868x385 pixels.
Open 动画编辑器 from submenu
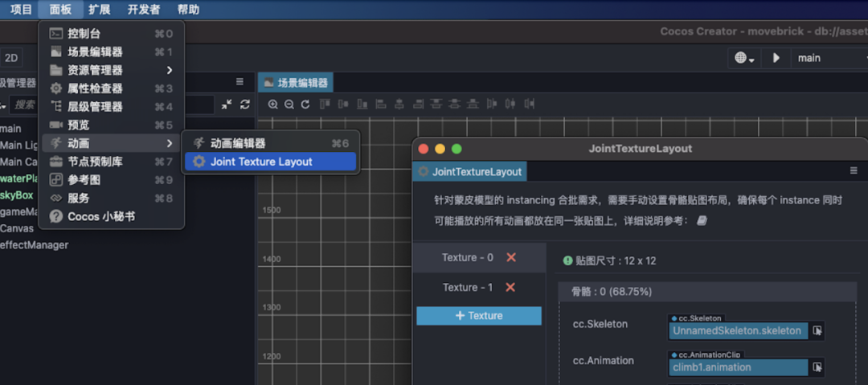pyautogui.click(x=271, y=144)
